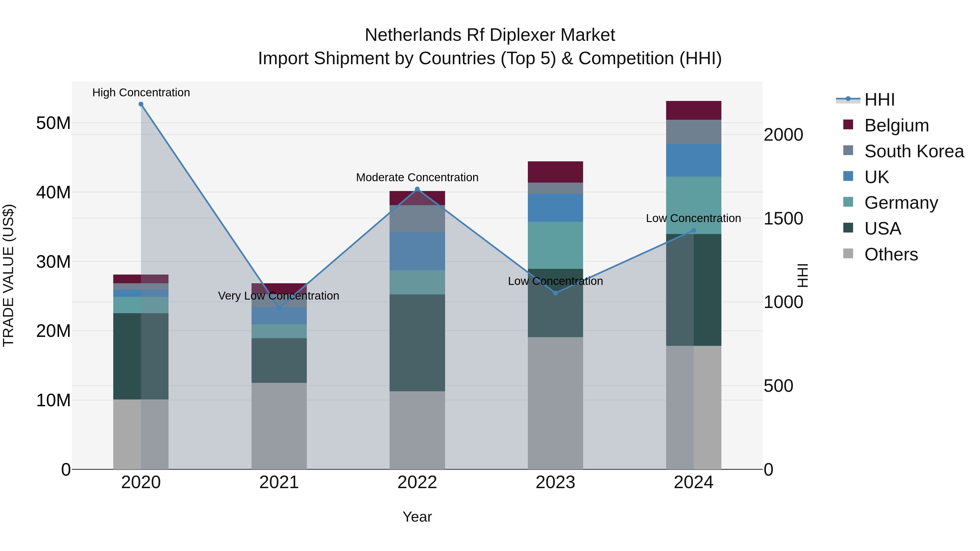980x551 pixels.
Task: Click the 1500 HHI axis tick
Action: click(783, 218)
